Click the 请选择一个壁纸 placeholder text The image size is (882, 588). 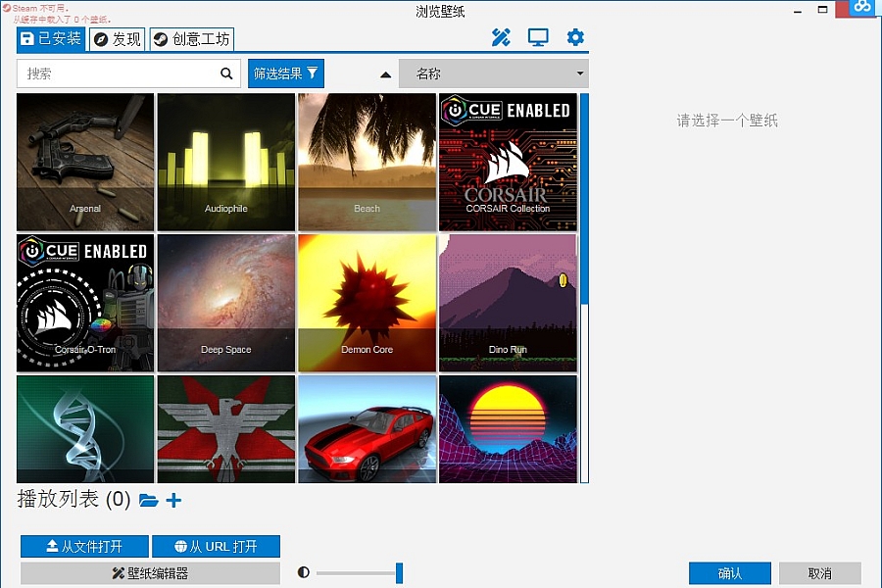(x=727, y=121)
